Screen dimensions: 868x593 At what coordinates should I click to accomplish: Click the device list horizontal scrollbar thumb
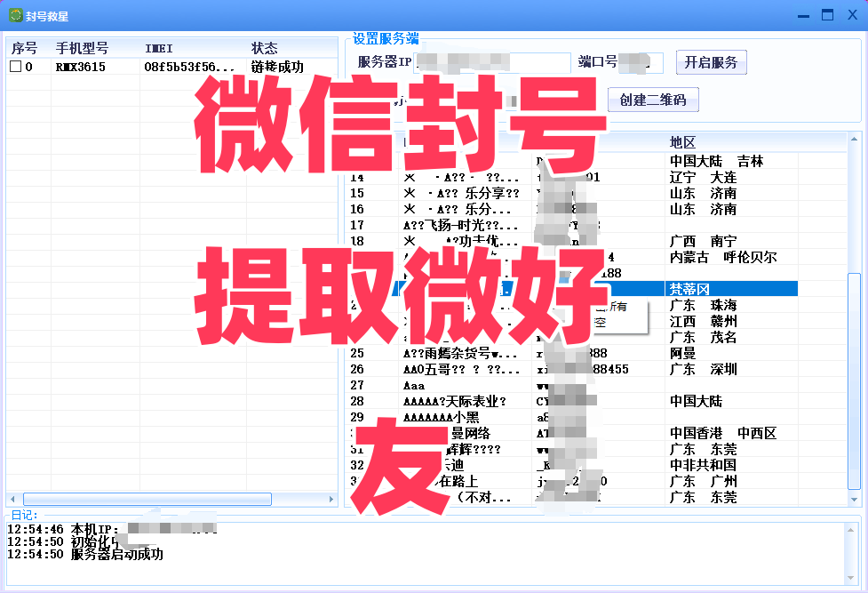coord(147,499)
